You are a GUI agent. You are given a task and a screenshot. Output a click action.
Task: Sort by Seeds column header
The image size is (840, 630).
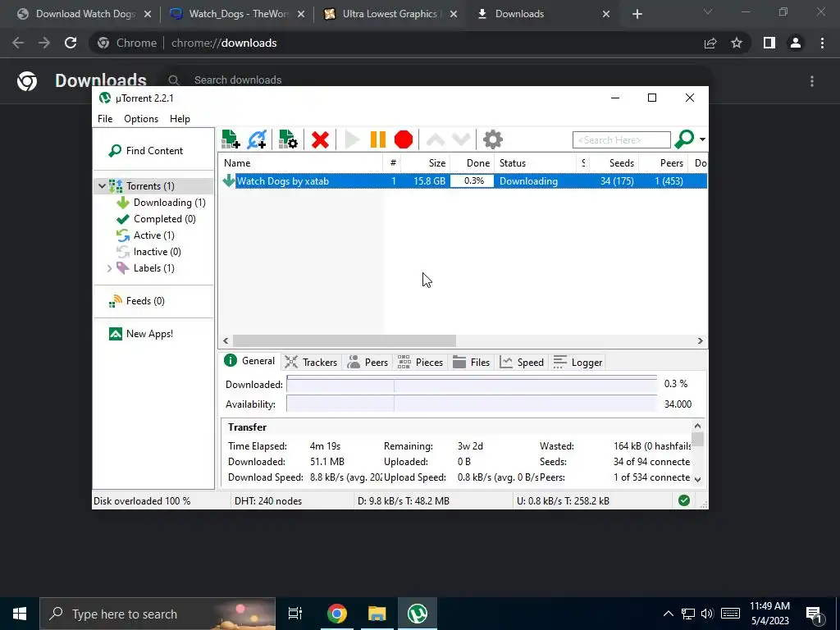point(614,163)
